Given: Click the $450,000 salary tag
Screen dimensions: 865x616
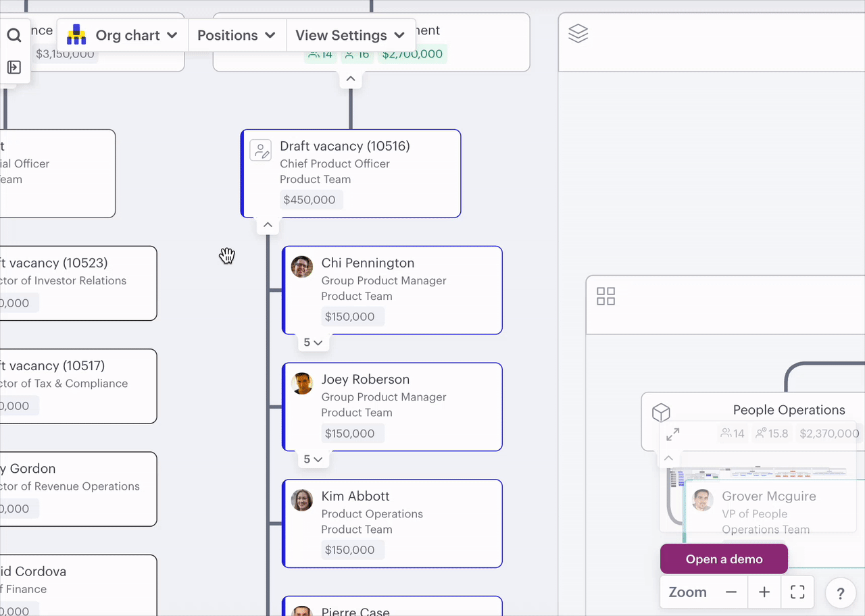Looking at the screenshot, I should point(312,200).
